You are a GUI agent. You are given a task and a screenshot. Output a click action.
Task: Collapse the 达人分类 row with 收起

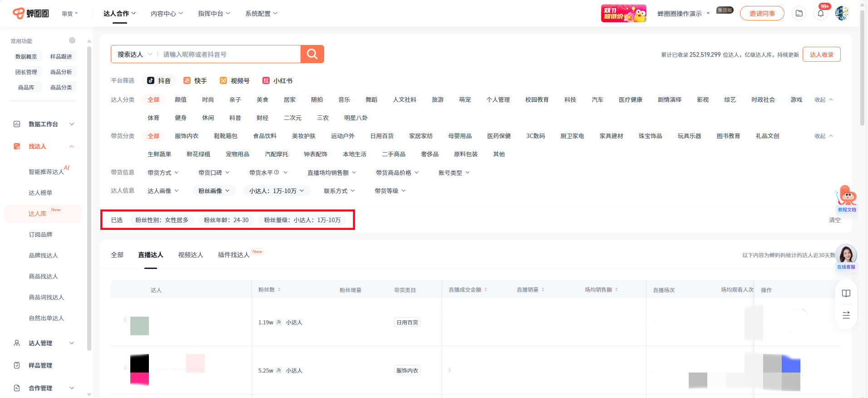[x=823, y=100]
